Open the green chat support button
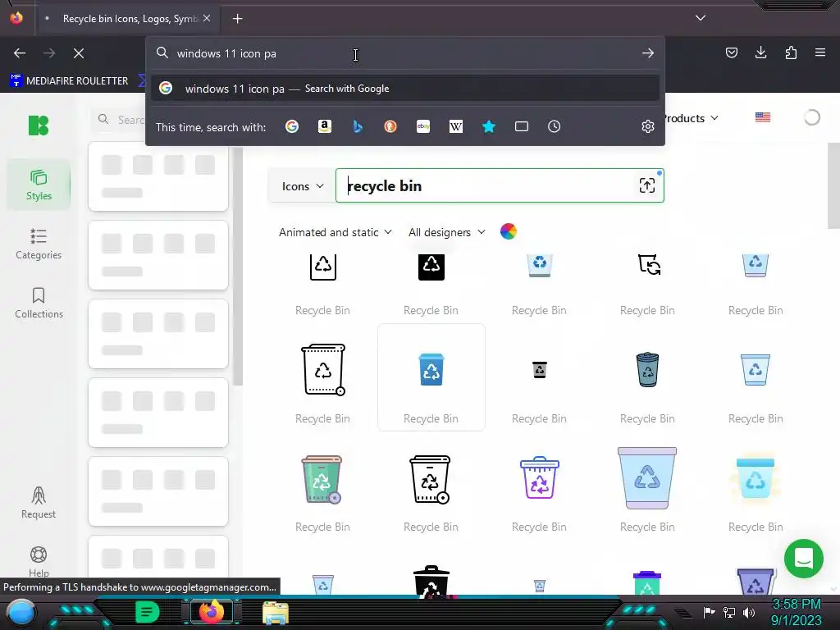Image resolution: width=840 pixels, height=630 pixels. point(804,559)
